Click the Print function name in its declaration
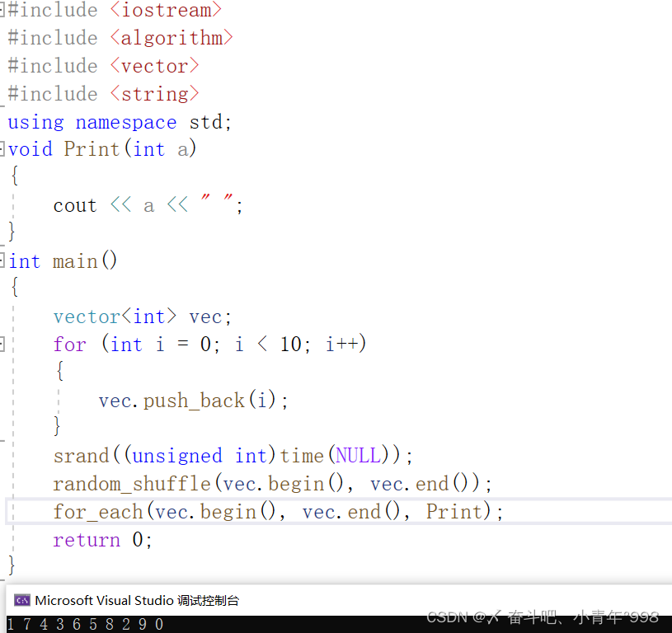Screen dimensions: 672x633 [92, 149]
